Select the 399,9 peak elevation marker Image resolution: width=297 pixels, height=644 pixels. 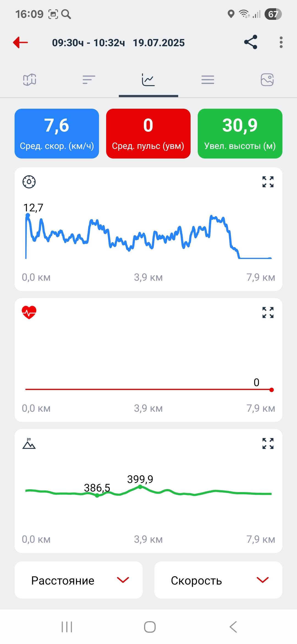point(140,487)
